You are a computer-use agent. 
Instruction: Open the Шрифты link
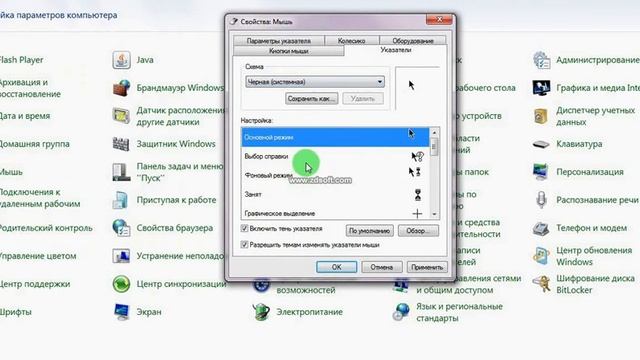click(x=16, y=312)
